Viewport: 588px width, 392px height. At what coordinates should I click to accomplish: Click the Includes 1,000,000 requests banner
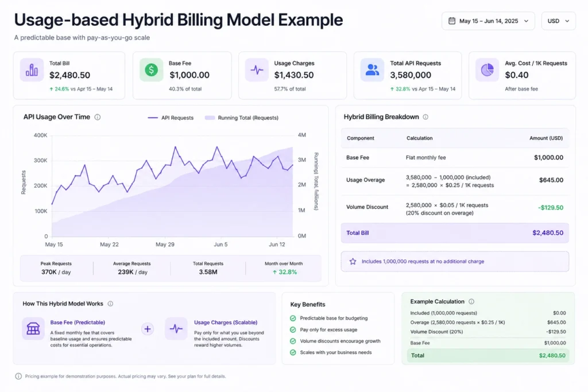pos(455,261)
